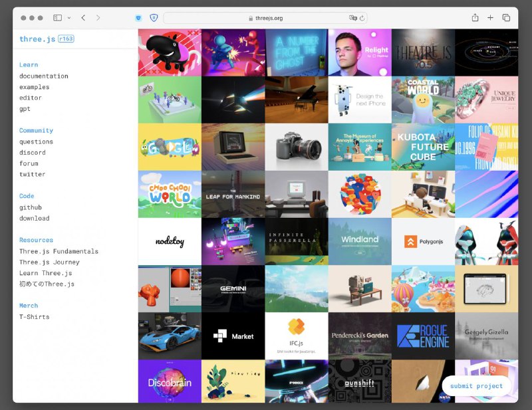Image resolution: width=532 pixels, height=410 pixels.
Task: Open the IFC.js thumbnail
Action: tap(297, 336)
